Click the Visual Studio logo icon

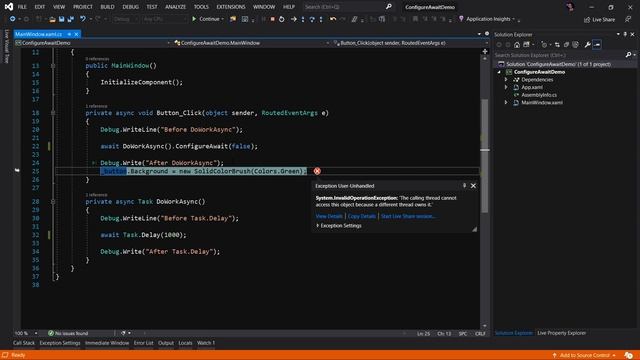point(9,7)
